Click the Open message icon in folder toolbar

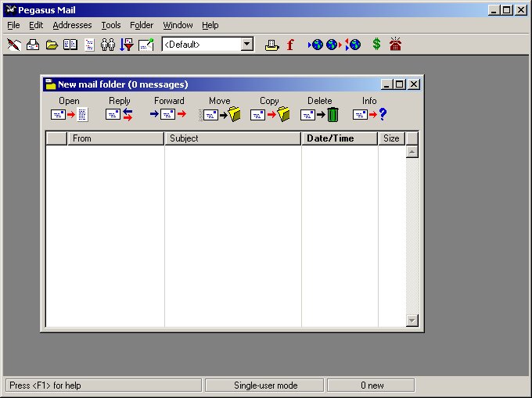(69, 115)
